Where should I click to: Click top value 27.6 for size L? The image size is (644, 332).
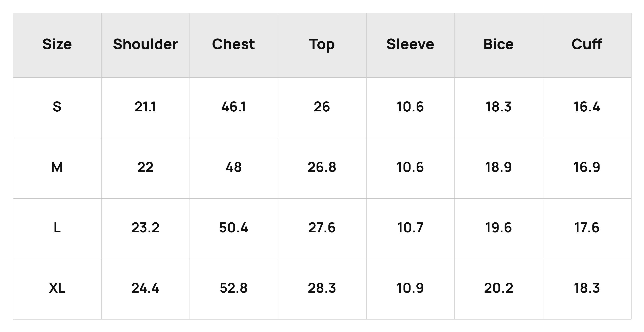click(322, 228)
